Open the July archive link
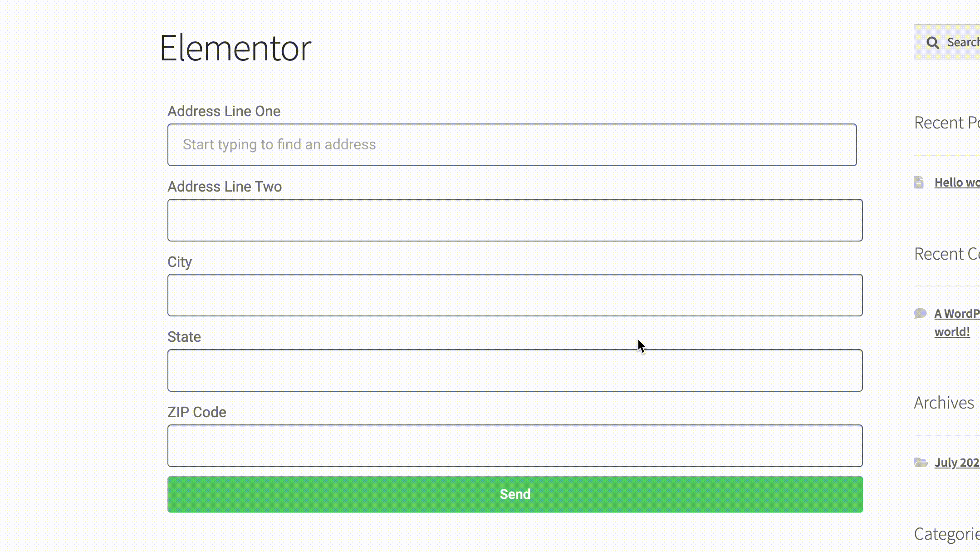 coord(956,463)
